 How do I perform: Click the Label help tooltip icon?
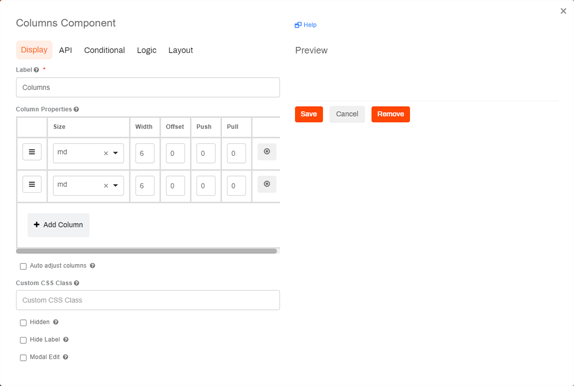(x=36, y=70)
